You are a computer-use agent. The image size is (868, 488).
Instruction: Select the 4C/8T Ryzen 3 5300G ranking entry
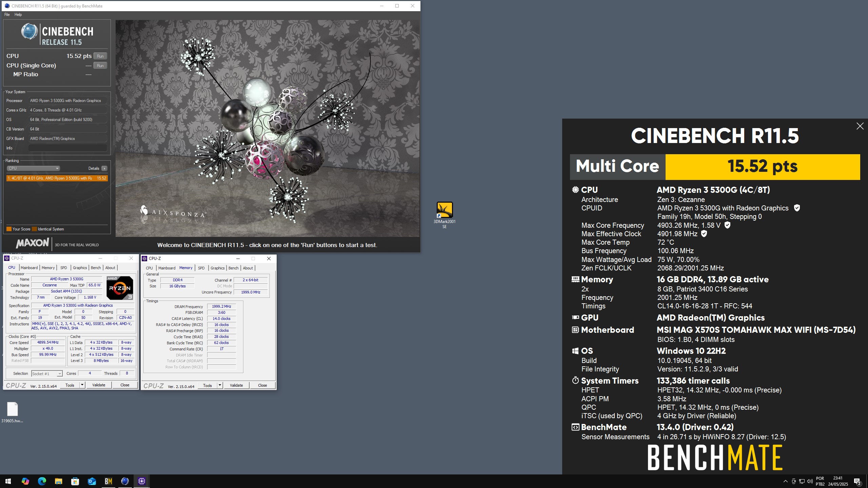[57, 178]
